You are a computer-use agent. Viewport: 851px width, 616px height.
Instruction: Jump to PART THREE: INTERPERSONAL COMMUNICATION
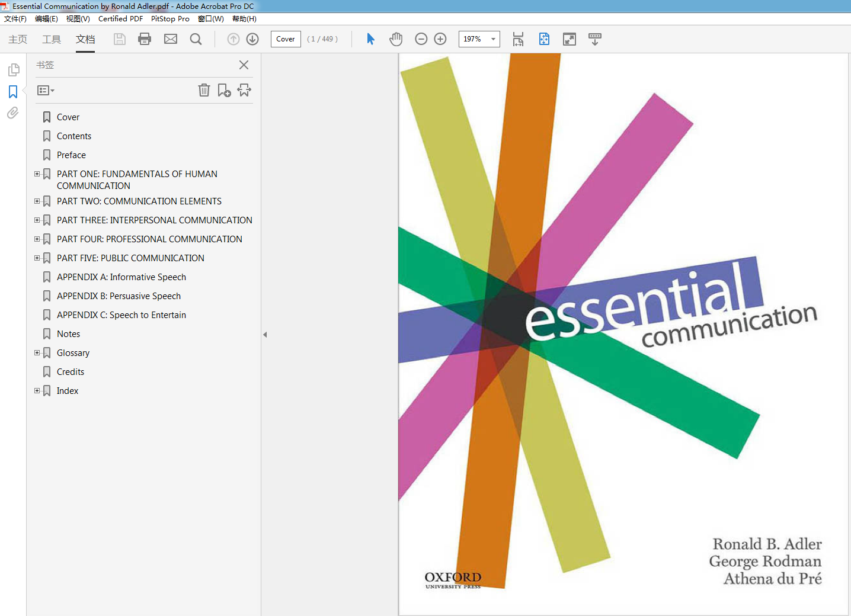(x=155, y=220)
